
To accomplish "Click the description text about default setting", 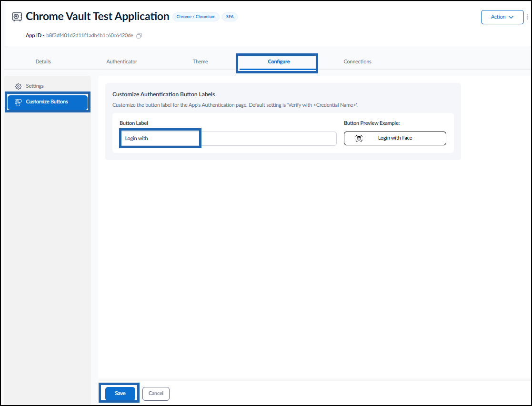I will point(235,105).
